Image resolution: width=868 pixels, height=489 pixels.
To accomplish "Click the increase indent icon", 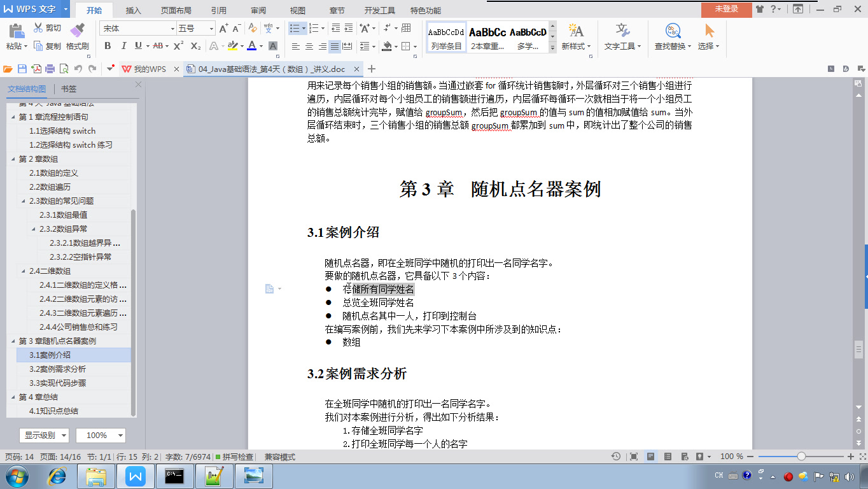I will pyautogui.click(x=350, y=28).
